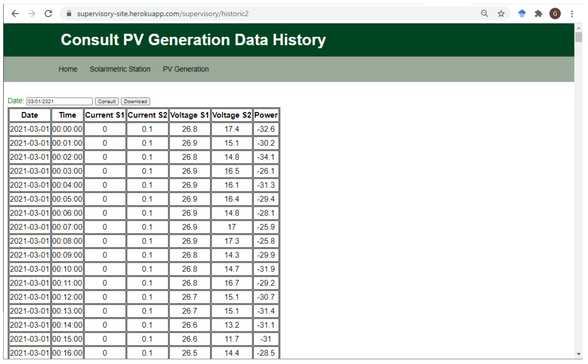Go to Home nav link

68,69
